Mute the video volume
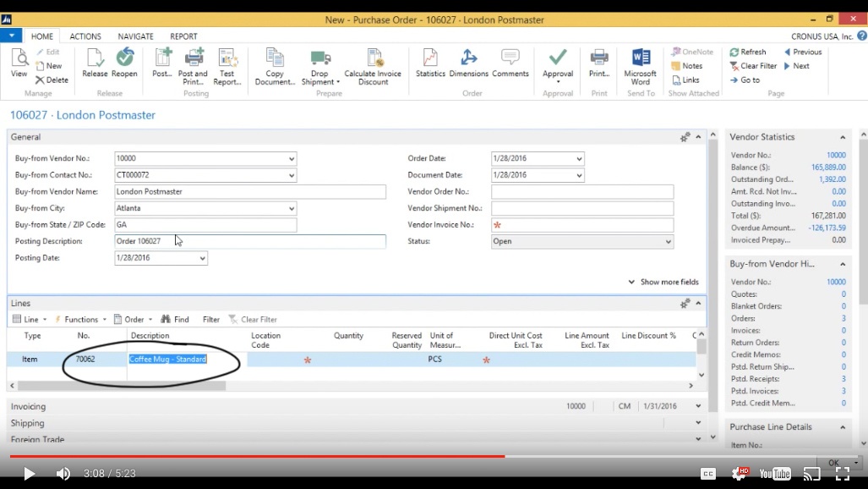This screenshot has width=868, height=489. (x=63, y=474)
